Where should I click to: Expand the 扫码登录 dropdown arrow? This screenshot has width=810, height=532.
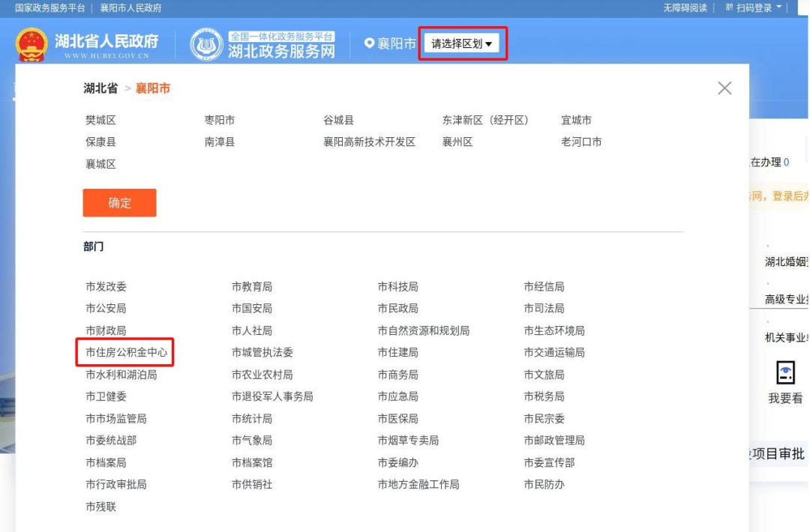tap(779, 7)
